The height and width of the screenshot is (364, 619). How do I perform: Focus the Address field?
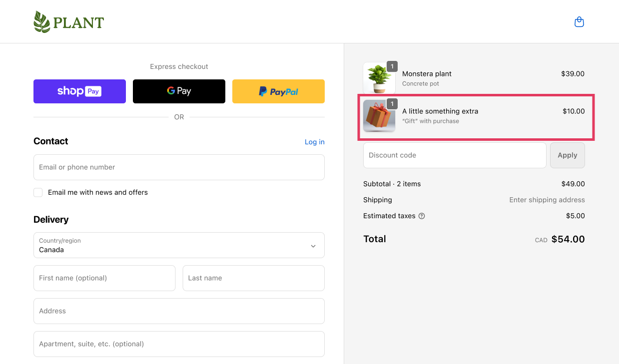(x=179, y=311)
